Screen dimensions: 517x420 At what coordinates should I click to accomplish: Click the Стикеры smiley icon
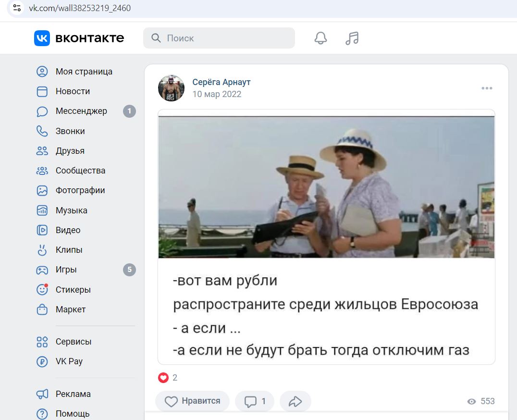42,289
